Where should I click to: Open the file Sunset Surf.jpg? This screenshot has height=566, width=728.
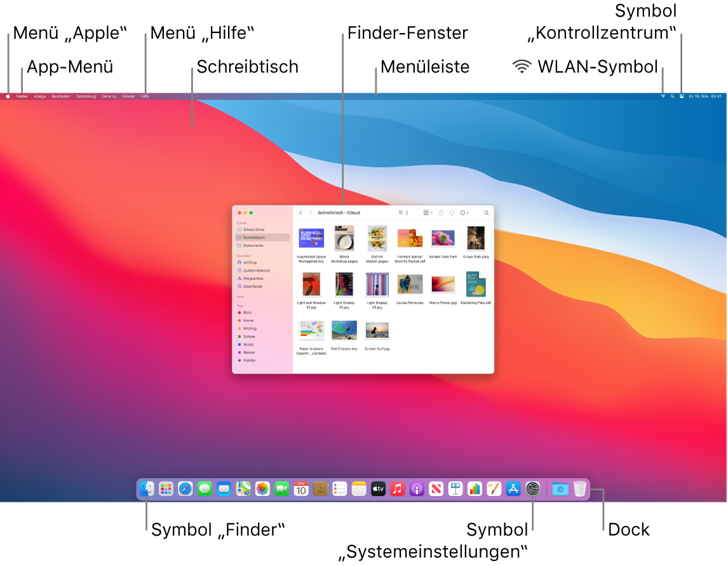377,329
